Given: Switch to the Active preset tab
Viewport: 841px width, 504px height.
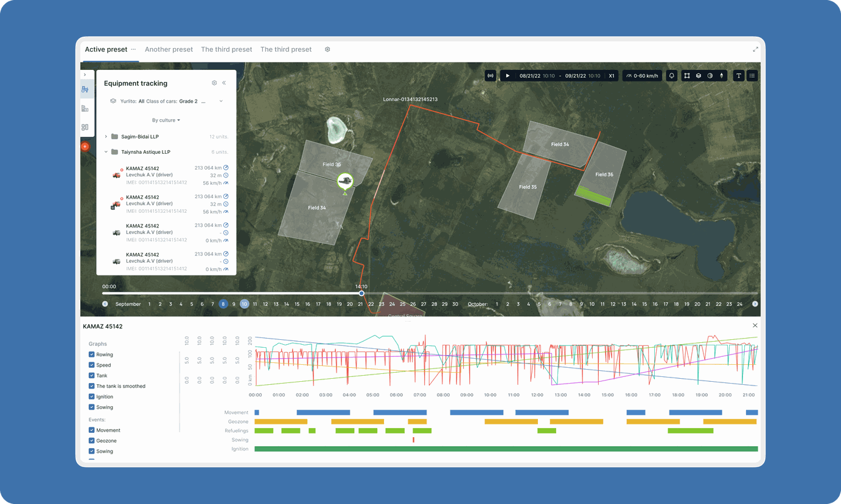Looking at the screenshot, I should pos(106,49).
